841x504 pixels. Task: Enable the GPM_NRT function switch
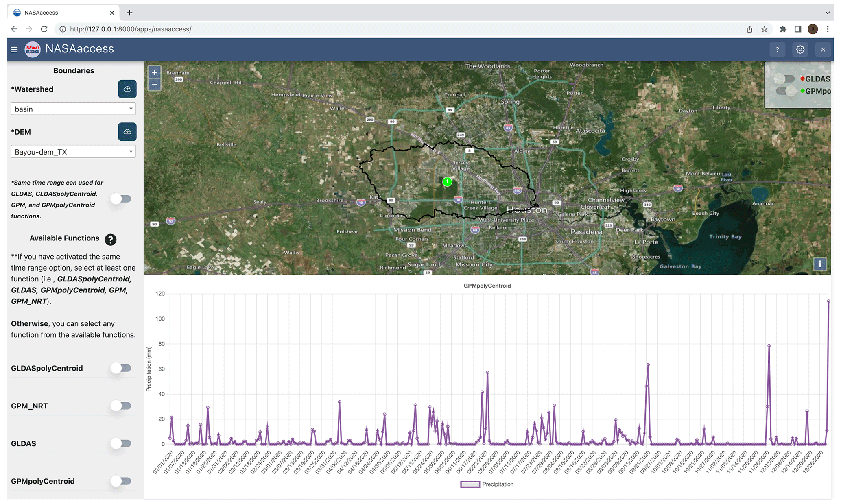pyautogui.click(x=121, y=406)
